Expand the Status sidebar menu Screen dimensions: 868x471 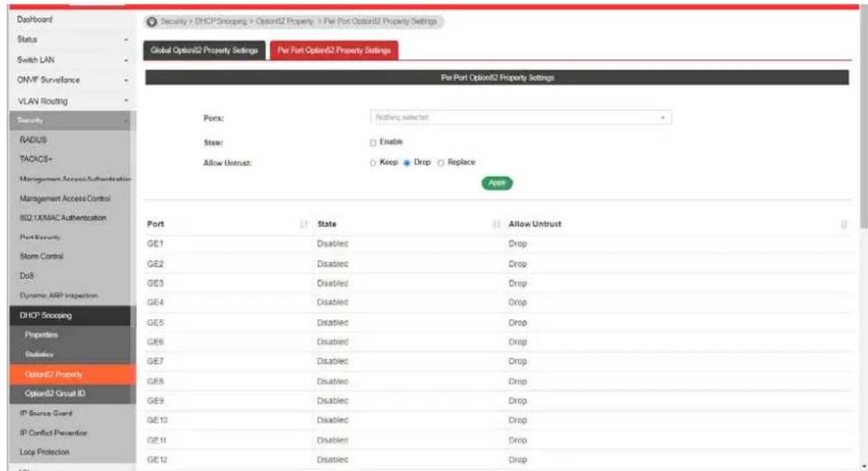(71, 39)
